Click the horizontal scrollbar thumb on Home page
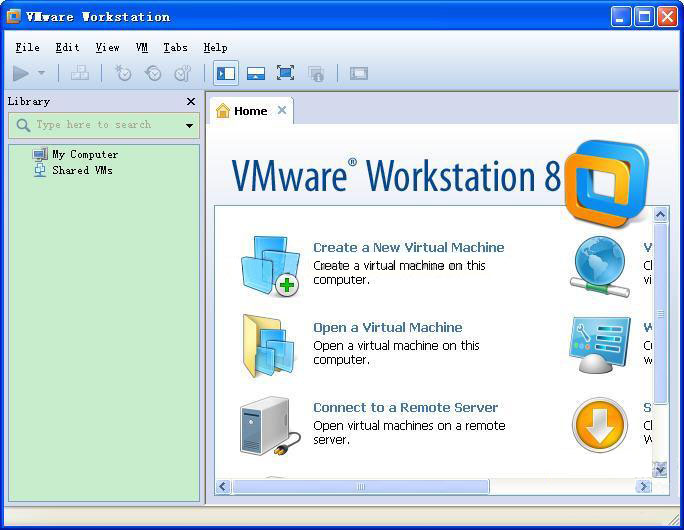The width and height of the screenshot is (684, 530). coord(360,487)
